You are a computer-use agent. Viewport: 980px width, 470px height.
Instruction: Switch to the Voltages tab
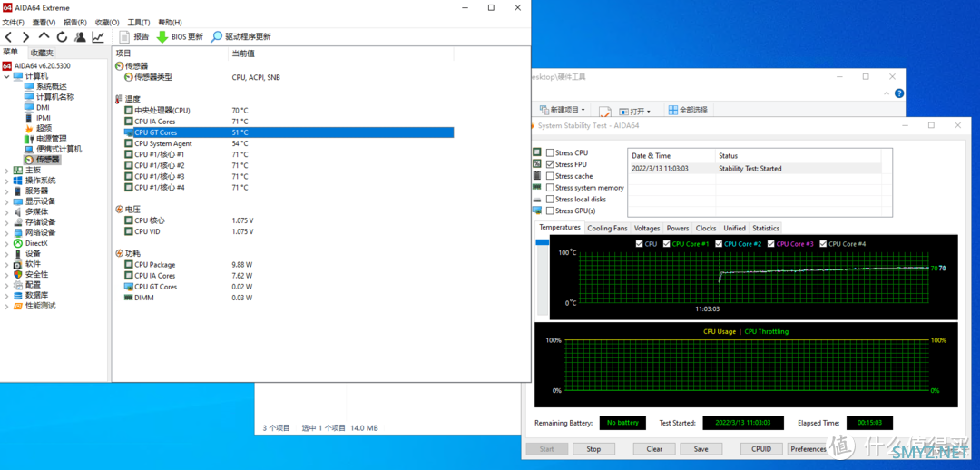(x=646, y=228)
